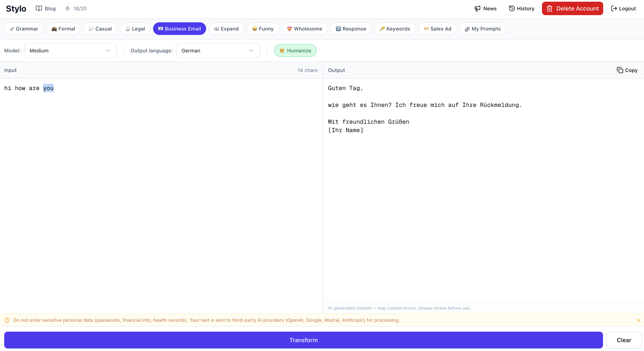The height and width of the screenshot is (351, 644).
Task: Choose the Formal briefcase style
Action: pos(63,29)
